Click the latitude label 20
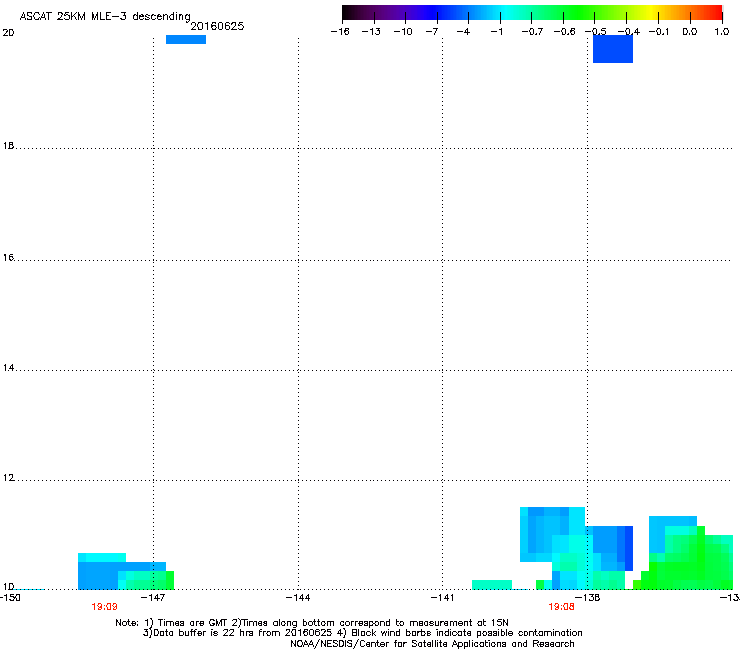 pyautogui.click(x=8, y=33)
